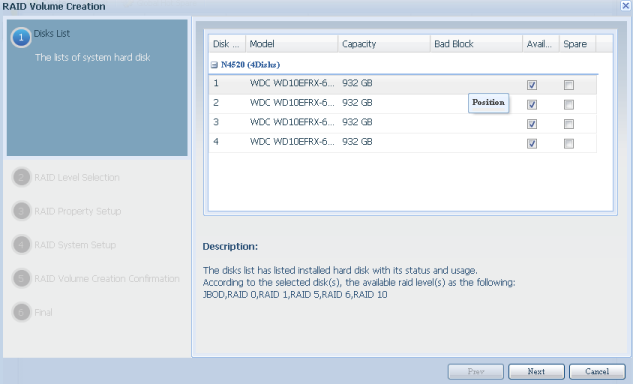Click the N4520 (4Disks) group label
Viewport: 633px width, 384px height.
pyautogui.click(x=250, y=65)
